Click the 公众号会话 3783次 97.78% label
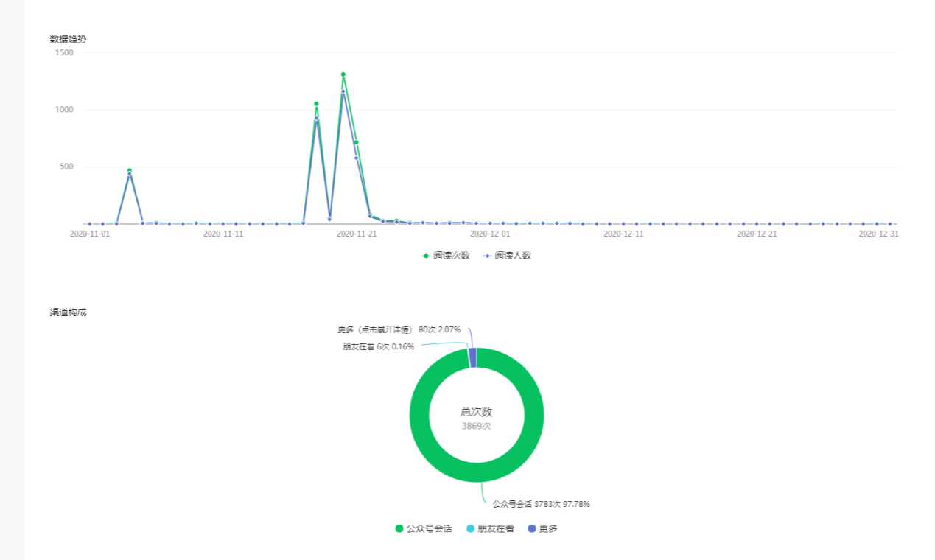Viewport: 935px width, 560px height. [x=542, y=504]
